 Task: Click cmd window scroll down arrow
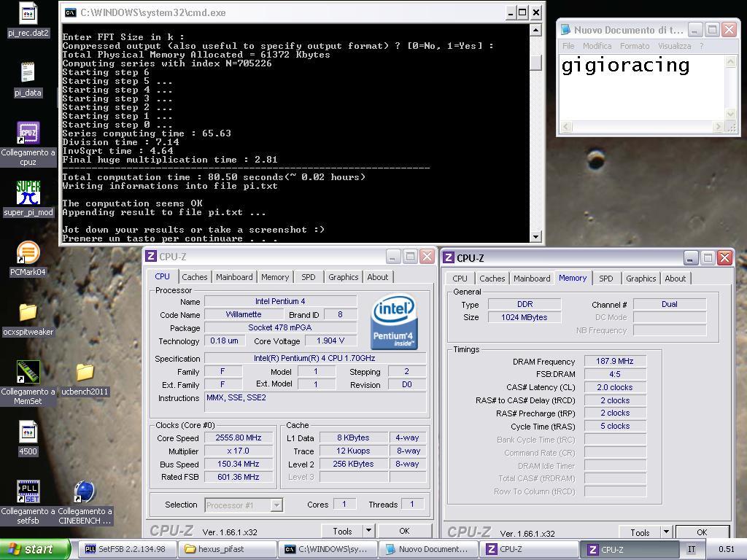tap(536, 236)
